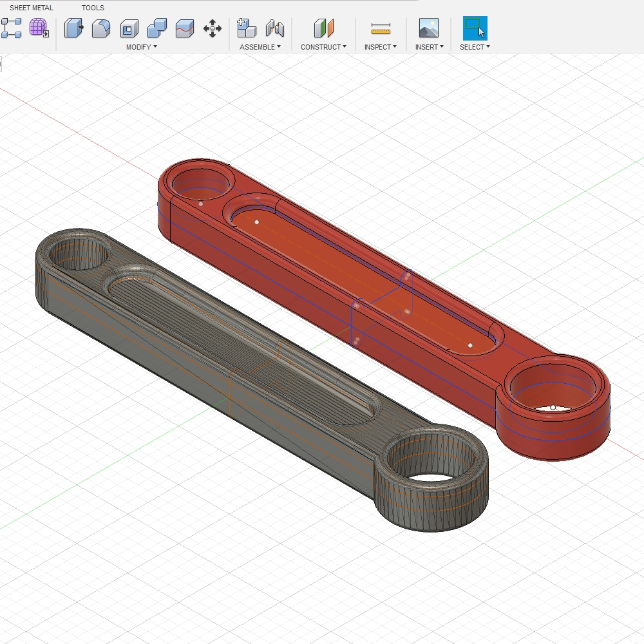Click the Select tool icon
This screenshot has width=644, height=644.
coord(475,28)
